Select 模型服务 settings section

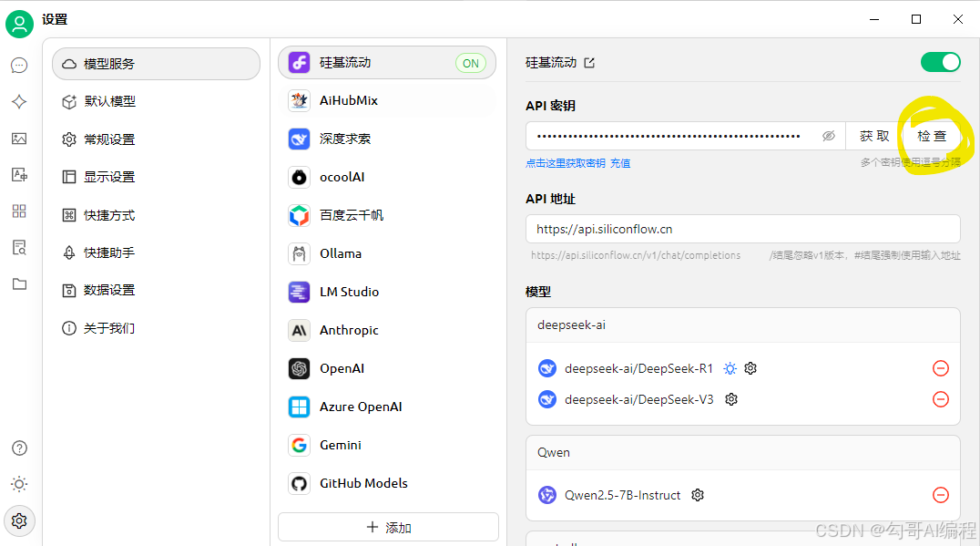[157, 64]
